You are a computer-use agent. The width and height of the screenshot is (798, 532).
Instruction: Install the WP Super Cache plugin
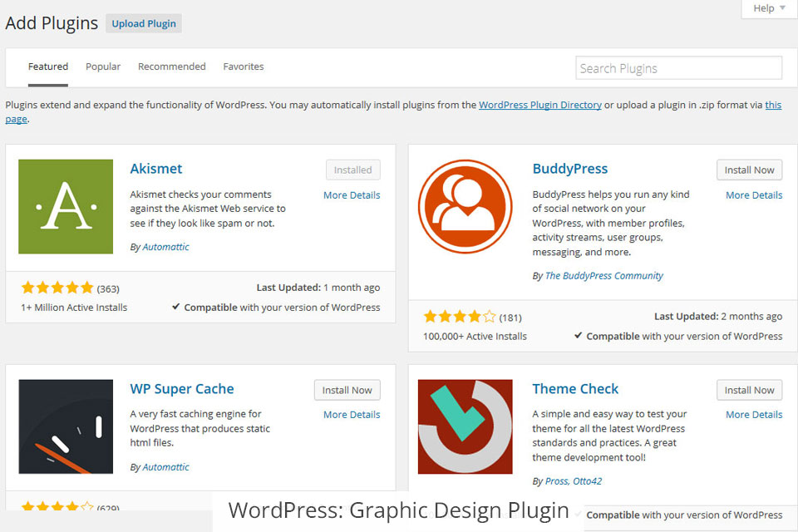(x=347, y=390)
